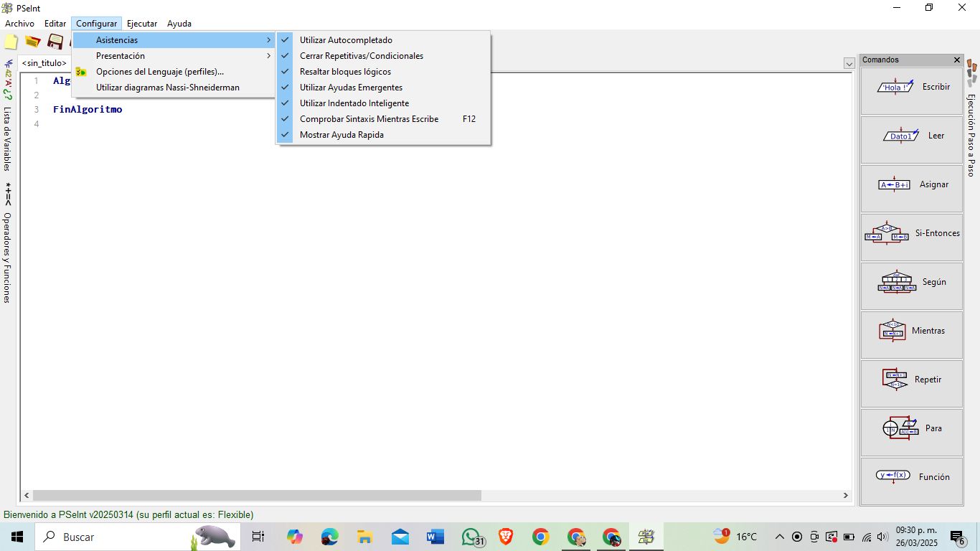This screenshot has width=980, height=551.
Task: Click the horizontal scrollbar in the editor
Action: coord(257,496)
